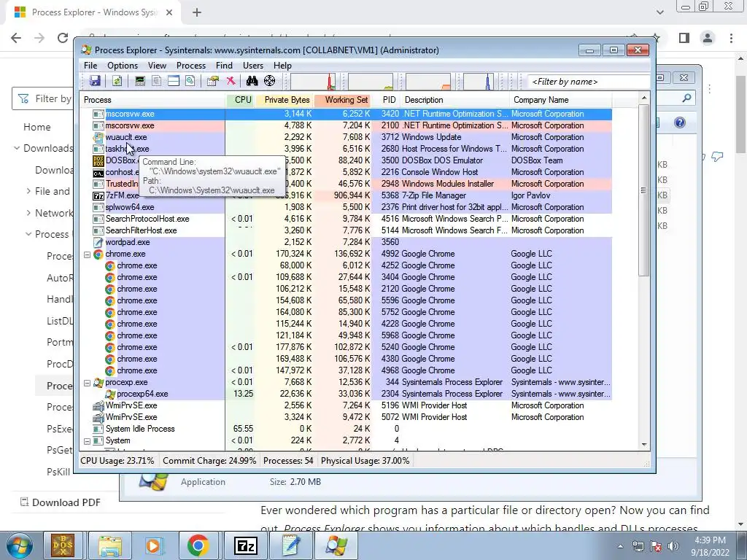
Task: Click the binoculars Find Handle icon
Action: click(x=252, y=81)
